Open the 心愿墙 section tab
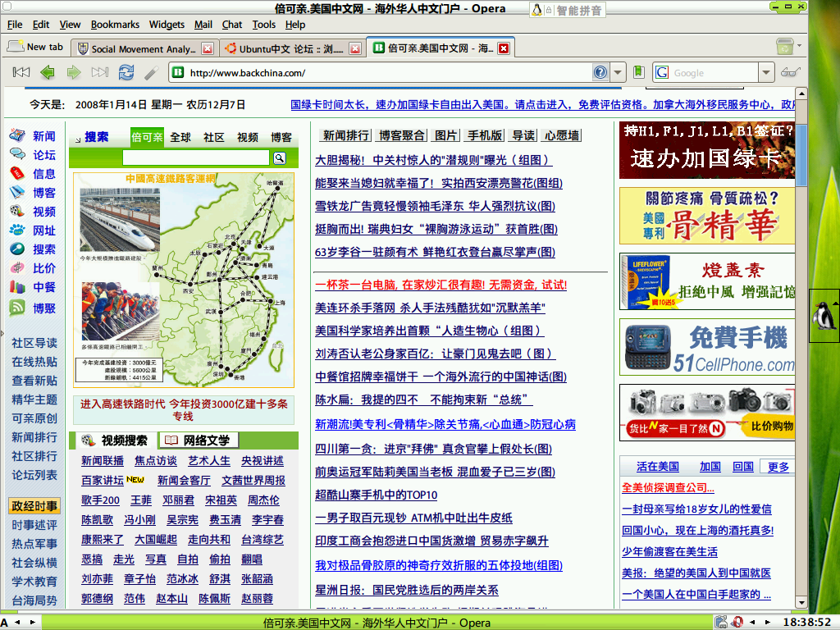The width and height of the screenshot is (840, 630). [562, 135]
